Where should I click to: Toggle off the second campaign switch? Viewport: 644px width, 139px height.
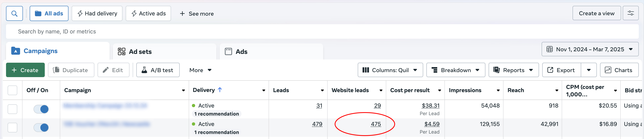click(41, 128)
